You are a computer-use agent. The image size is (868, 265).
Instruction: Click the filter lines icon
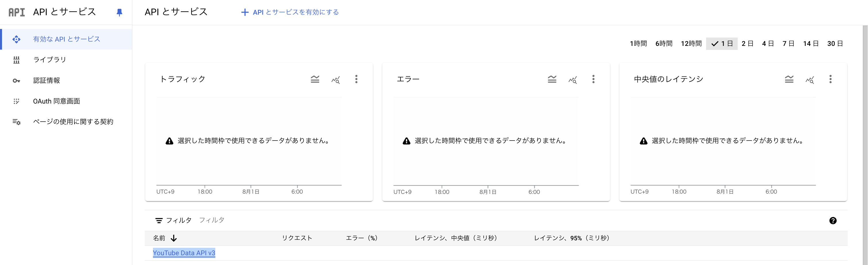coord(159,221)
